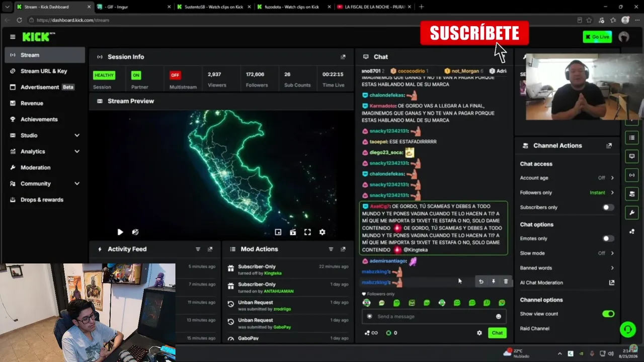Screen dimensions: 644x362
Task: Open Followers only options
Action: point(567,193)
